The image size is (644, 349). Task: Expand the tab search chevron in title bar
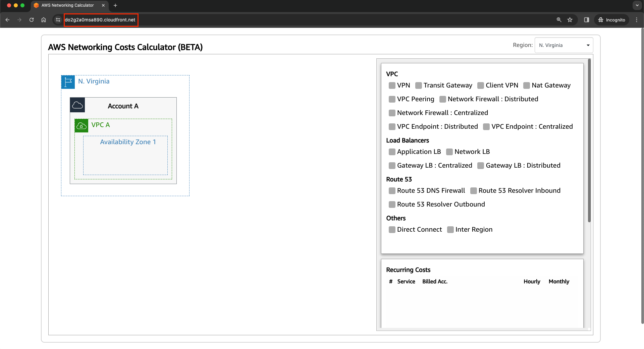pos(637,5)
